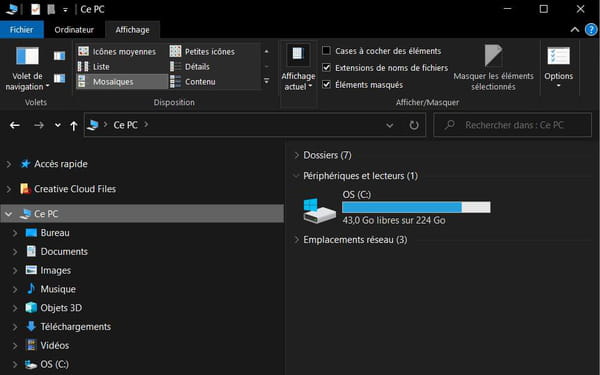This screenshot has width=600, height=375.
Task: Toggle the preview pane icon in Volets
Action: pos(59,56)
